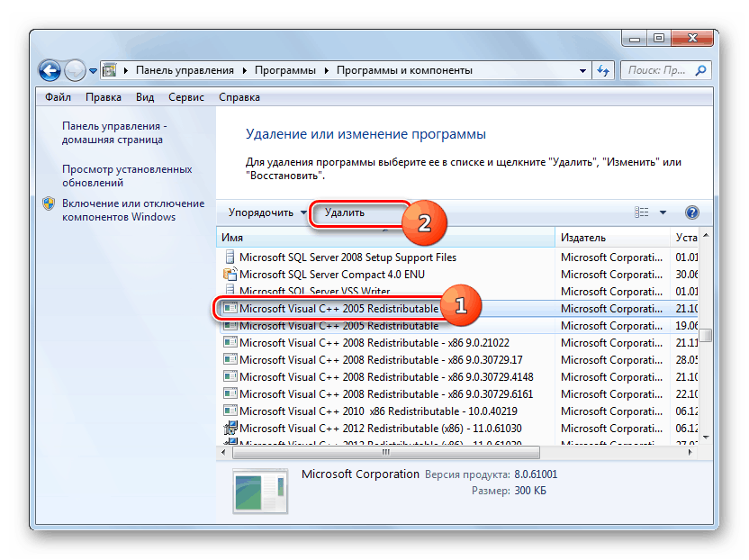Open Включение или отключение компонентов Windows
This screenshot has height=560, width=749.
[x=133, y=211]
